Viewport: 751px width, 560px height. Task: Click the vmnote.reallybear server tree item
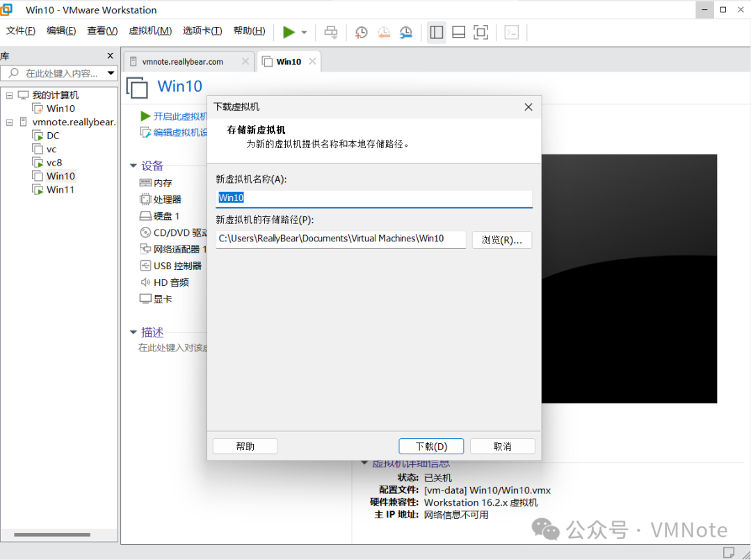coord(74,122)
